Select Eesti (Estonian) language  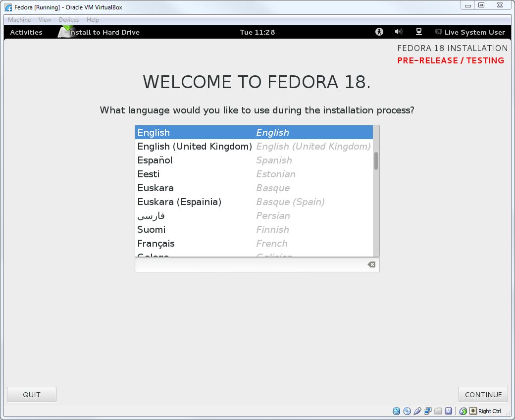254,174
